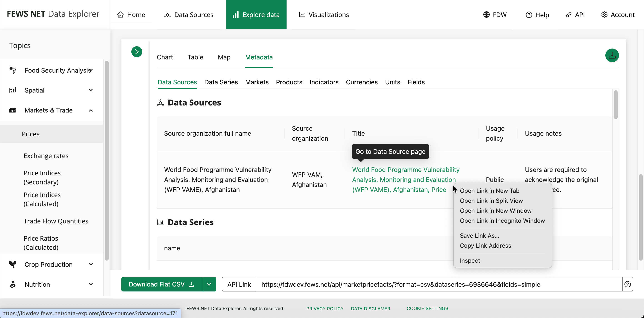Screen dimensions: 644x318
Task: Click the Food Security Analysis wheat icon
Action: coord(13,70)
